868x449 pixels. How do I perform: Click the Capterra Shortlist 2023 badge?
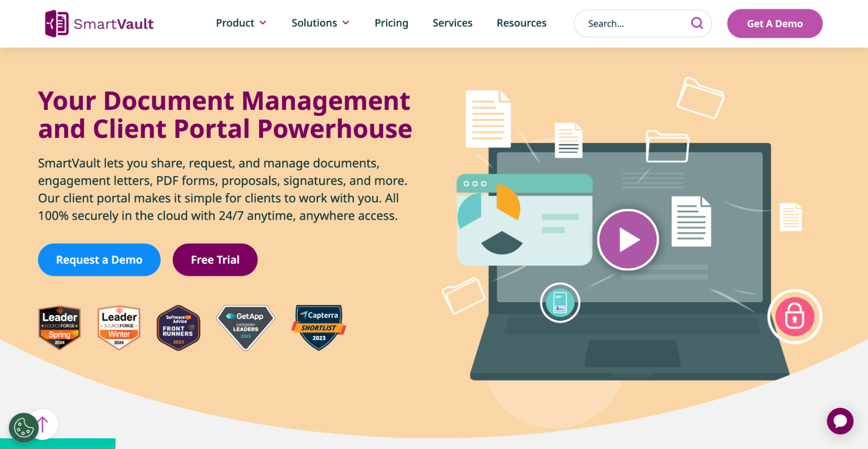coord(319,327)
